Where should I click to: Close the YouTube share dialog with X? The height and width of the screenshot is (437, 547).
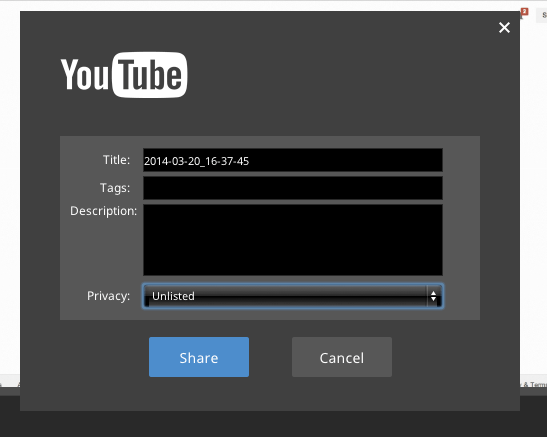[x=504, y=28]
